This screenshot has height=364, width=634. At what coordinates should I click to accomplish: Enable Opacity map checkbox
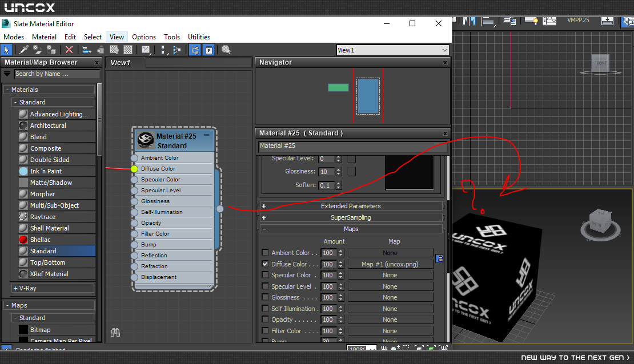tap(265, 319)
